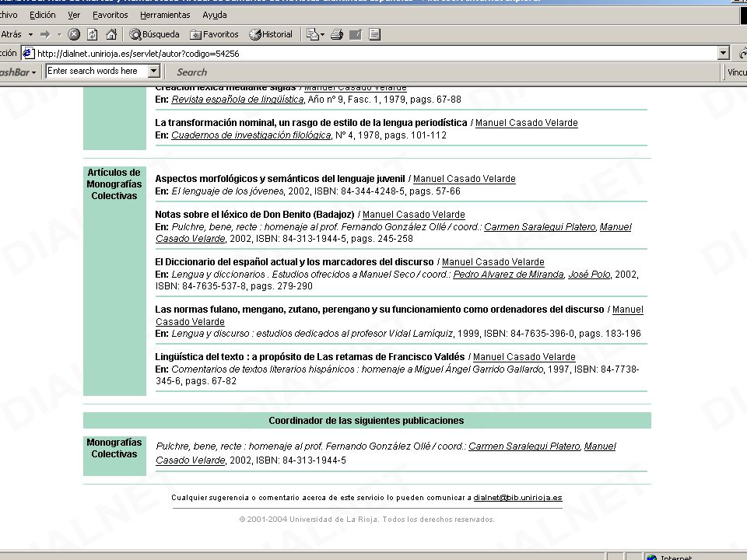
Task: Stop loading the page with the Stop icon
Action: tap(74, 34)
